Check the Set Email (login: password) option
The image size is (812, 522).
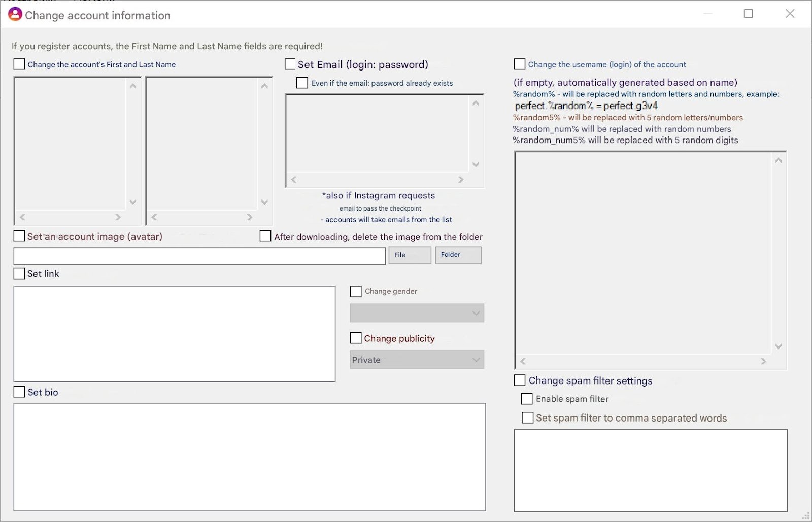[290, 64]
